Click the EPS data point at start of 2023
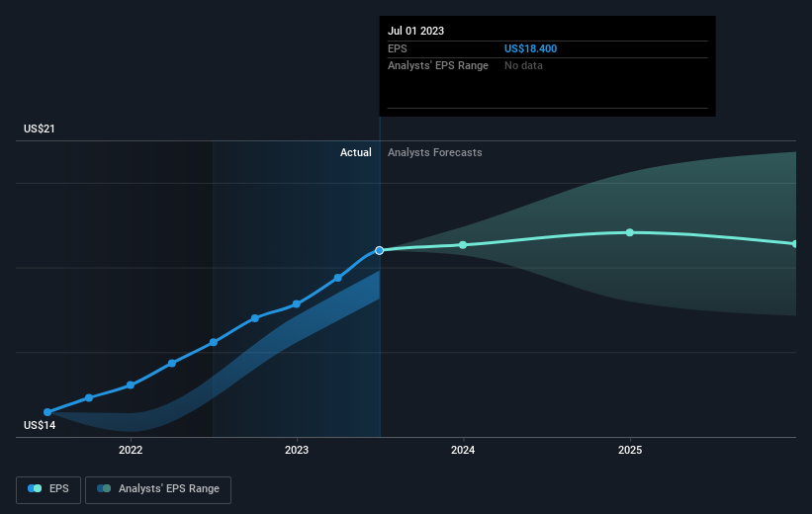The height and width of the screenshot is (514, 812). 297,304
